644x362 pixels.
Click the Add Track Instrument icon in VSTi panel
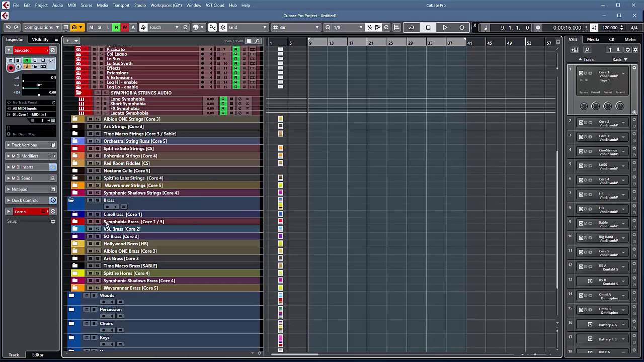[575, 50]
